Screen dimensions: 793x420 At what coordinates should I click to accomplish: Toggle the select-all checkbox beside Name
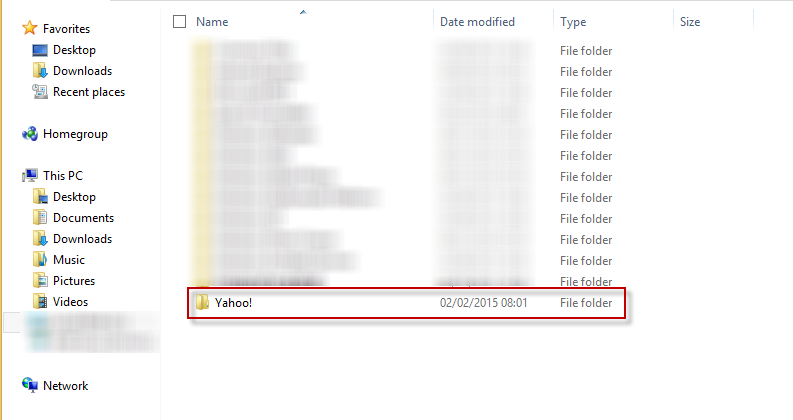pyautogui.click(x=180, y=21)
